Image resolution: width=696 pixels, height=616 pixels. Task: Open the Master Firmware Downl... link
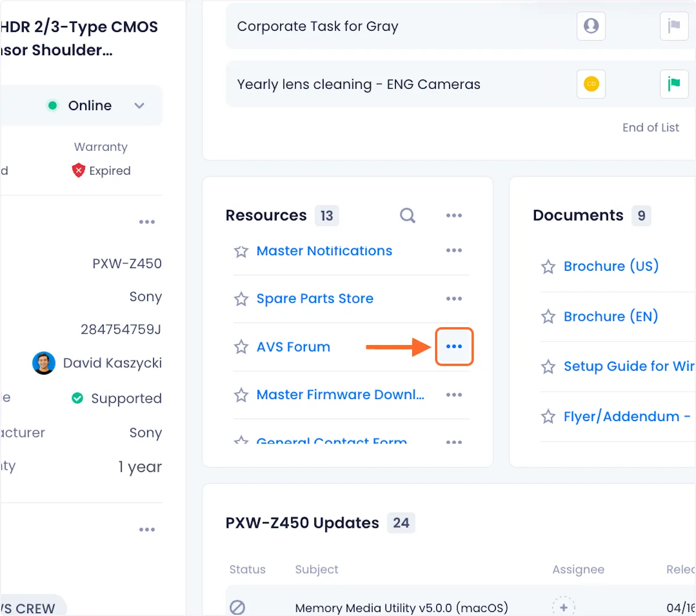click(x=340, y=394)
